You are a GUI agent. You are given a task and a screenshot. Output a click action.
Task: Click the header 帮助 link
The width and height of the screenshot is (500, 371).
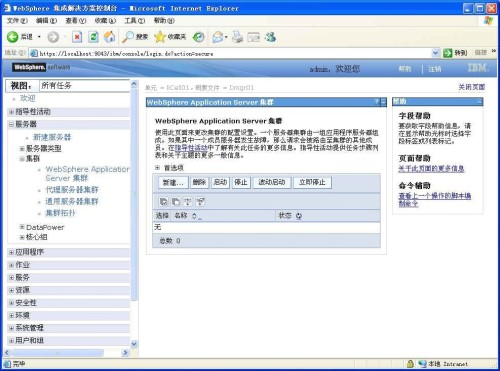pos(405,69)
